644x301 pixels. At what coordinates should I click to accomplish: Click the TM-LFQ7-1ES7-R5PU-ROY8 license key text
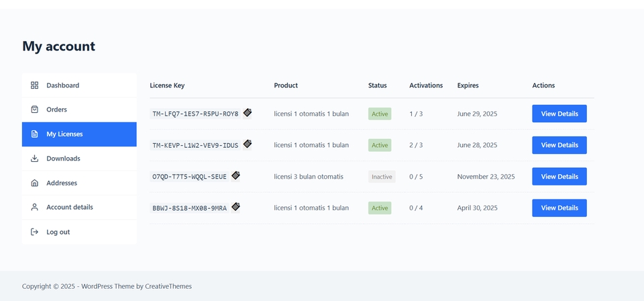[195, 114]
